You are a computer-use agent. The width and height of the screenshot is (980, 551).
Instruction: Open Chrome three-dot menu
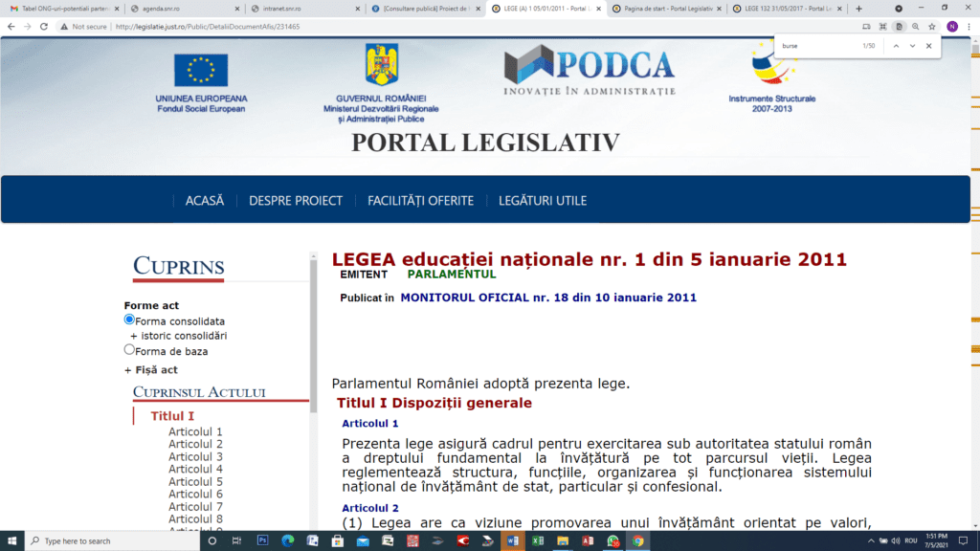969,27
